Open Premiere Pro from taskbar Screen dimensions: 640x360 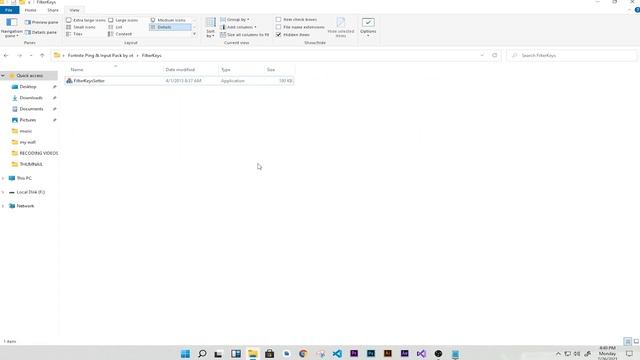pos(354,353)
